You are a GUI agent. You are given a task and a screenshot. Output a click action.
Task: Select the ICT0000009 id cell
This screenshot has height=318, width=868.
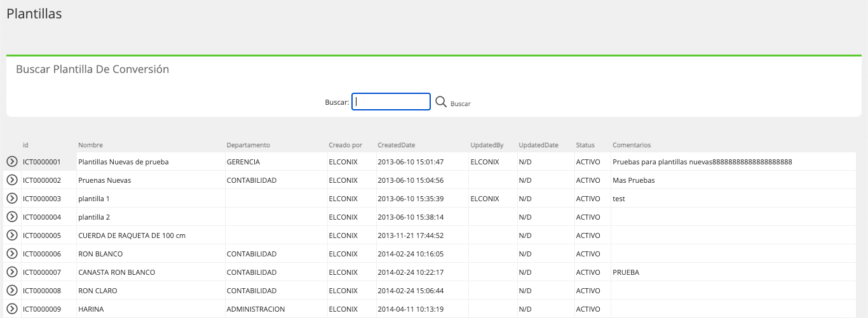click(x=48, y=309)
